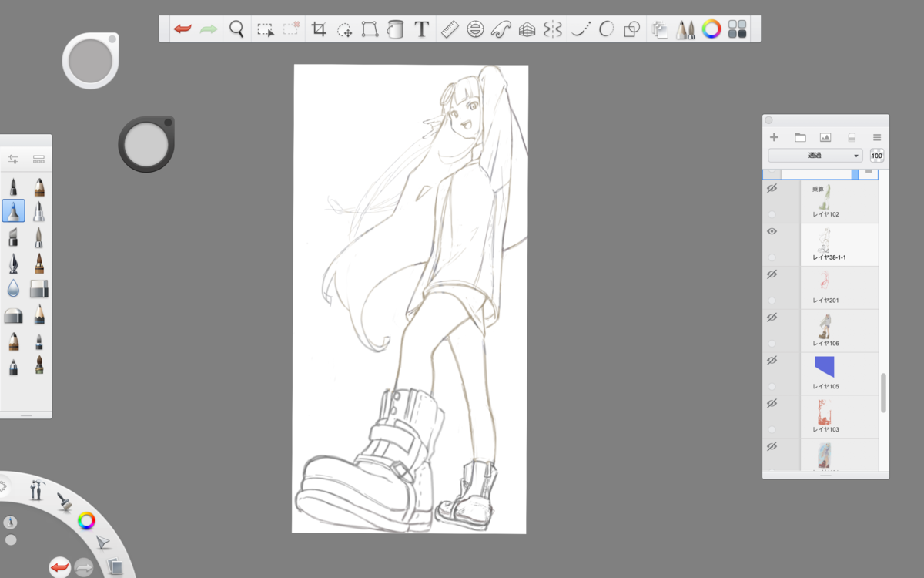Add an image layer
This screenshot has height=578, width=924.
[x=825, y=138]
